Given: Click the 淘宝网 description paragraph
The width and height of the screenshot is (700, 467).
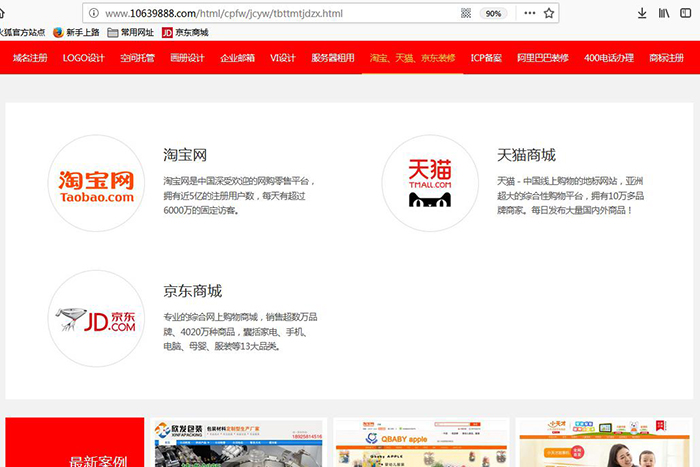Looking at the screenshot, I should (x=239, y=196).
